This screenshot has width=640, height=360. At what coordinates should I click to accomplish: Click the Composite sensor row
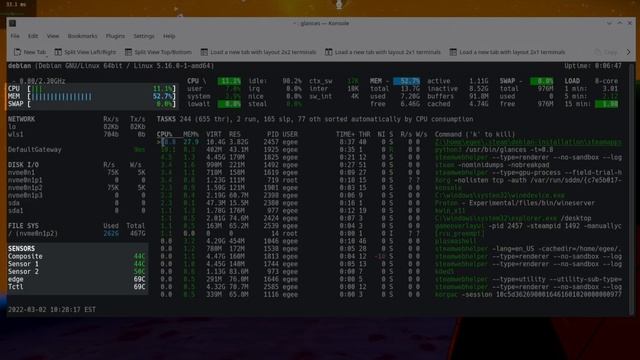(76, 256)
